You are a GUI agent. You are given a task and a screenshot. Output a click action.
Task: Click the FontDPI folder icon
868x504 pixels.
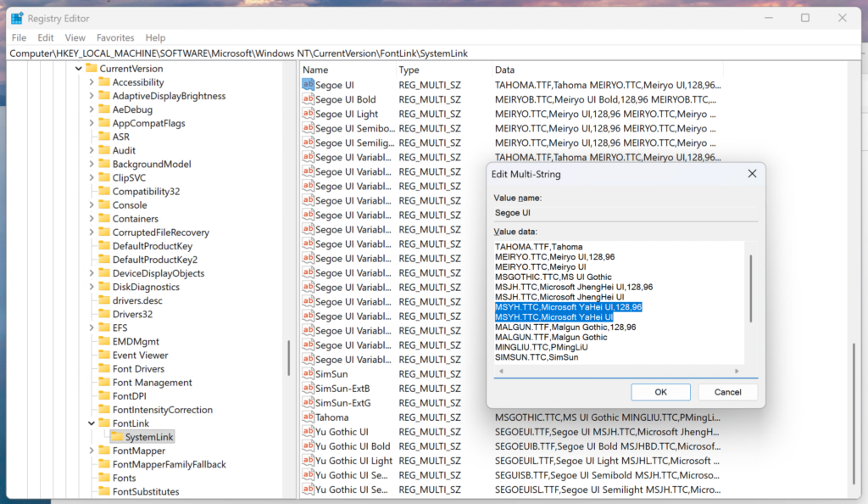pyautogui.click(x=104, y=396)
